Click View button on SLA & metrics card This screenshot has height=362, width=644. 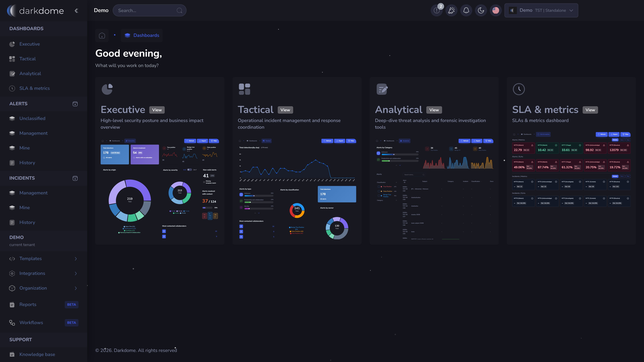[590, 110]
